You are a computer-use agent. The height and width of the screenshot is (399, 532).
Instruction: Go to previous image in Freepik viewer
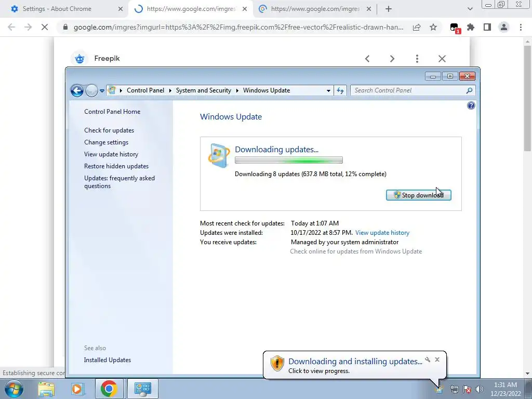click(367, 59)
